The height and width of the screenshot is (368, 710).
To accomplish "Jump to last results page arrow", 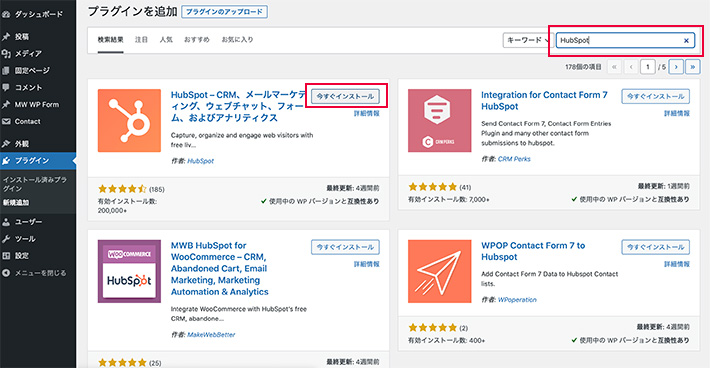I will [693, 67].
